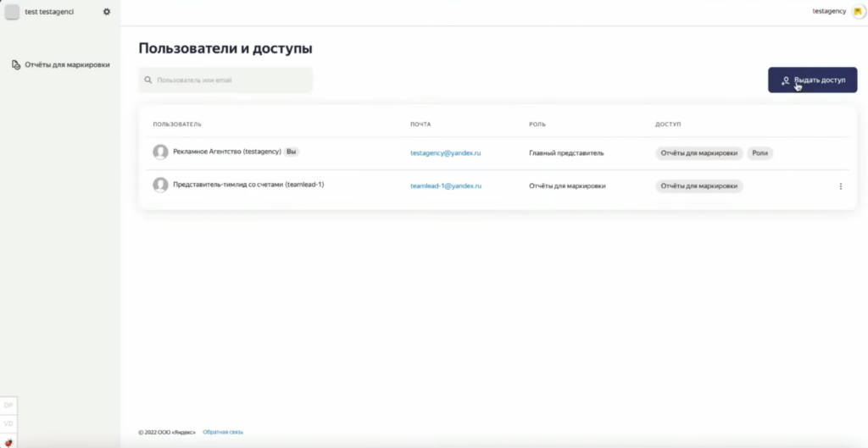The width and height of the screenshot is (868, 448).
Task: Open testagency@yandex.ru email link
Action: tap(446, 153)
